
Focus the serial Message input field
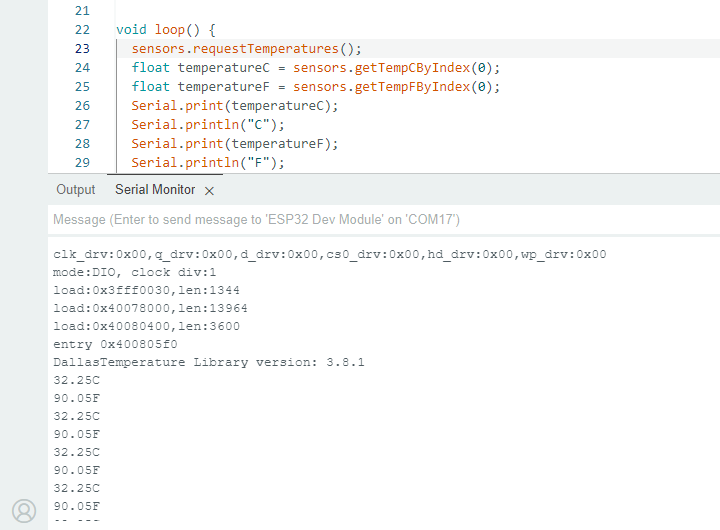click(380, 219)
